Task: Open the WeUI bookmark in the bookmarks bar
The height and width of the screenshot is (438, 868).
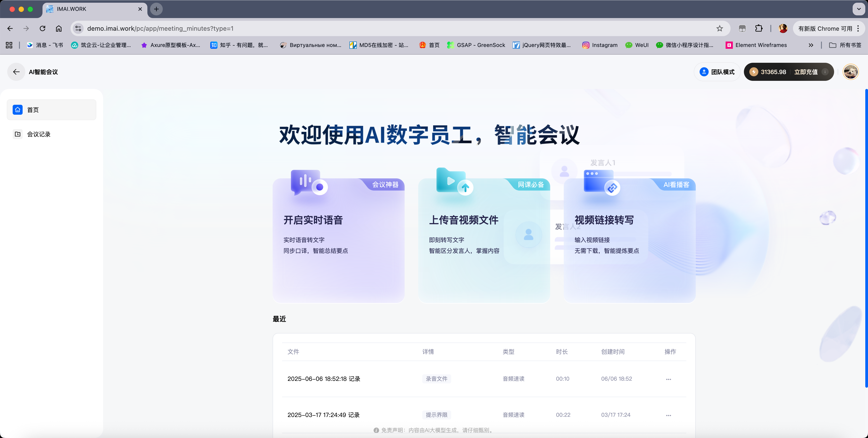Action: coord(637,45)
